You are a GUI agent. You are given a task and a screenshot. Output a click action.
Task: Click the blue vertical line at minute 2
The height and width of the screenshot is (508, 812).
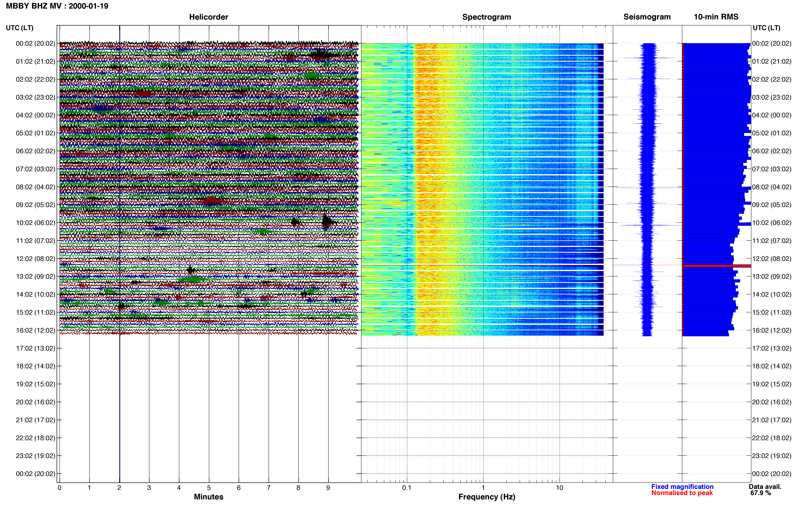tap(120, 254)
